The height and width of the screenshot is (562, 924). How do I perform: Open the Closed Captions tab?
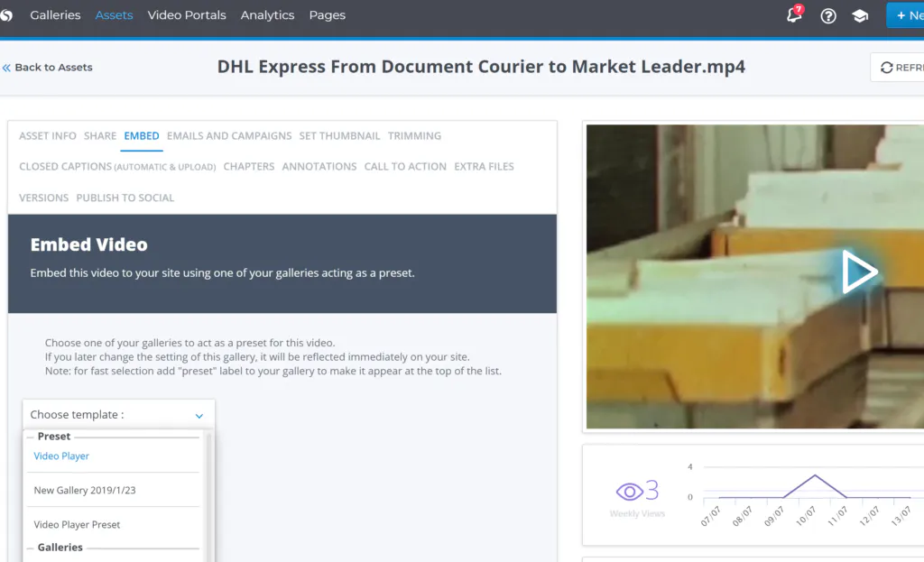pos(117,167)
